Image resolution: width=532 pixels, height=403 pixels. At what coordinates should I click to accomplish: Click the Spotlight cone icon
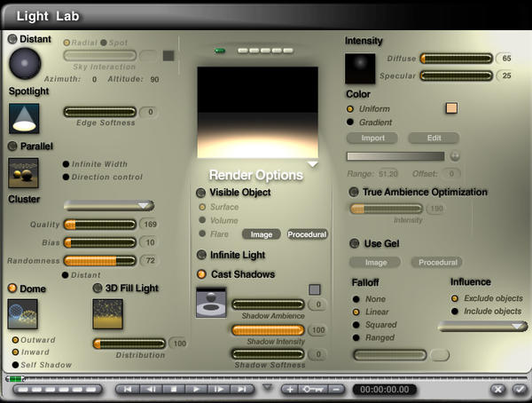[x=24, y=119]
